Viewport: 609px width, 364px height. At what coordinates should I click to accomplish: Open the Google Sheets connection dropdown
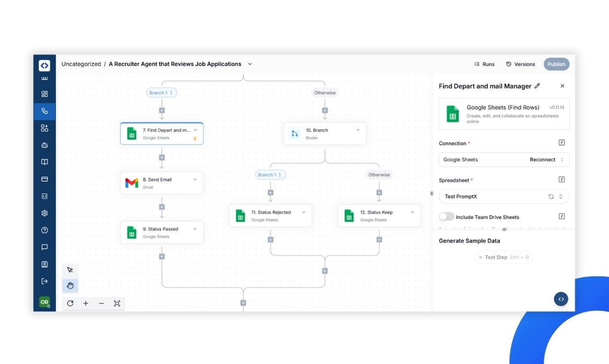coord(504,160)
